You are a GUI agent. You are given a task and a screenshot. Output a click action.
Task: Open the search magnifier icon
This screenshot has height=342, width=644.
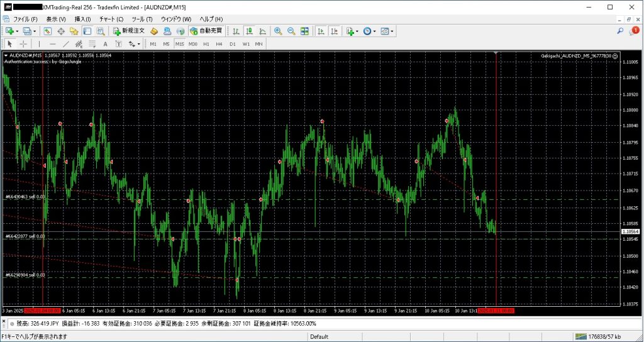click(620, 31)
